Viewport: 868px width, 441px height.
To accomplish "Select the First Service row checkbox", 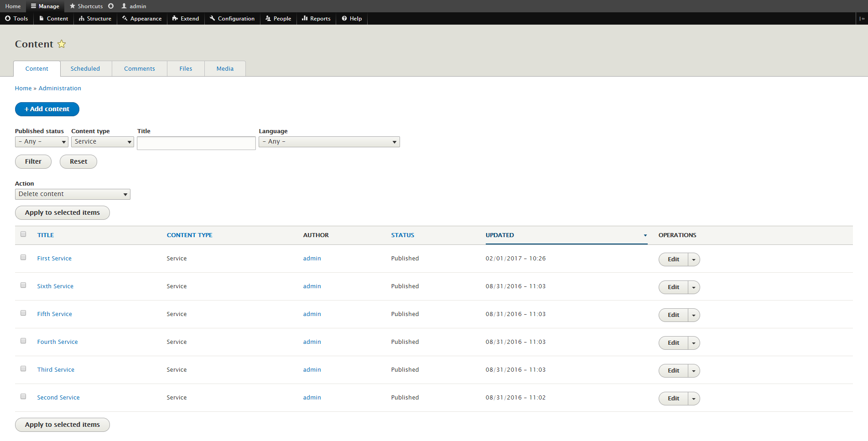I will (23, 258).
